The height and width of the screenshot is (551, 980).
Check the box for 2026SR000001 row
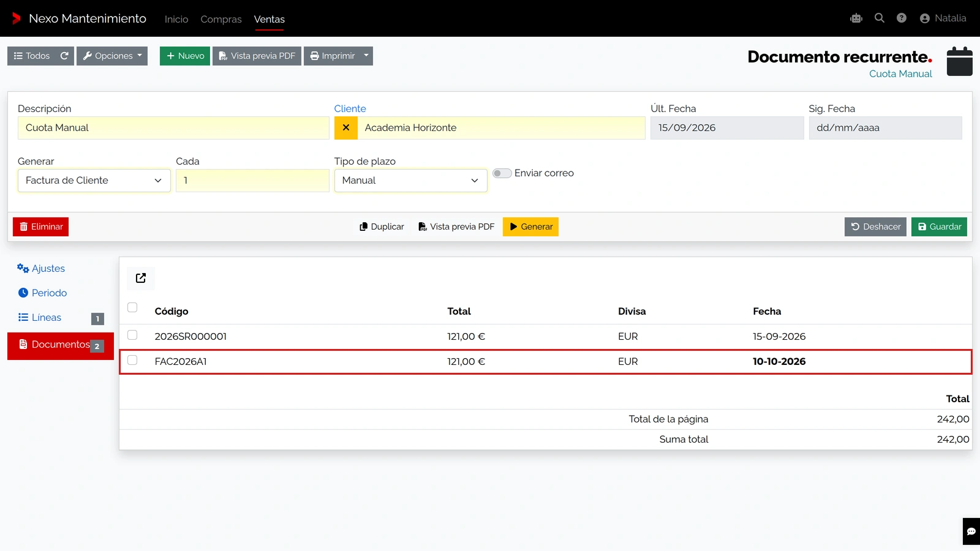click(x=132, y=335)
